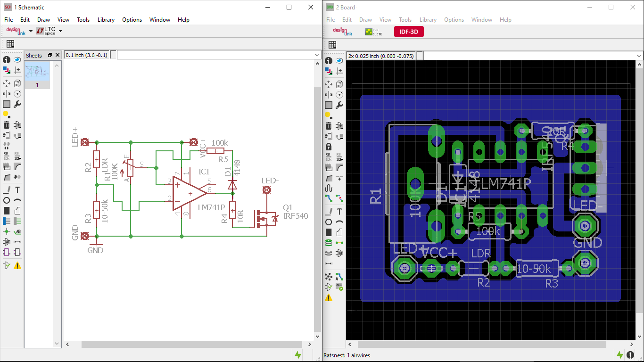
Task: Click the IDF-3D button
Action: click(x=409, y=32)
